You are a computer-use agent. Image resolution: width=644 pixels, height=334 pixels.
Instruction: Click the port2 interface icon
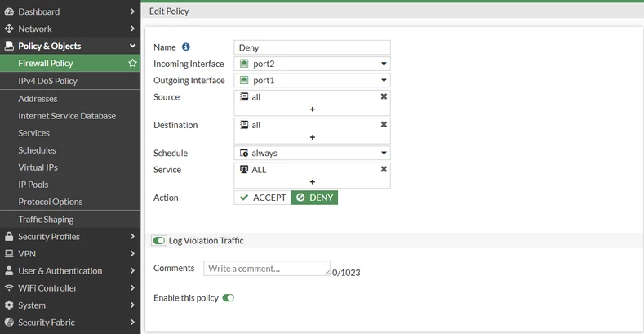click(x=244, y=64)
